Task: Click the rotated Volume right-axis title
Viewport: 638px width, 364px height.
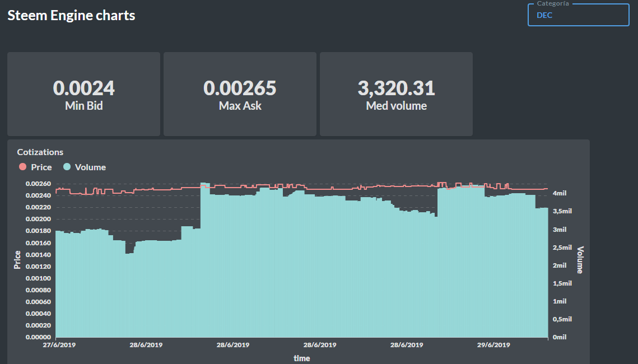Action: [x=580, y=260]
